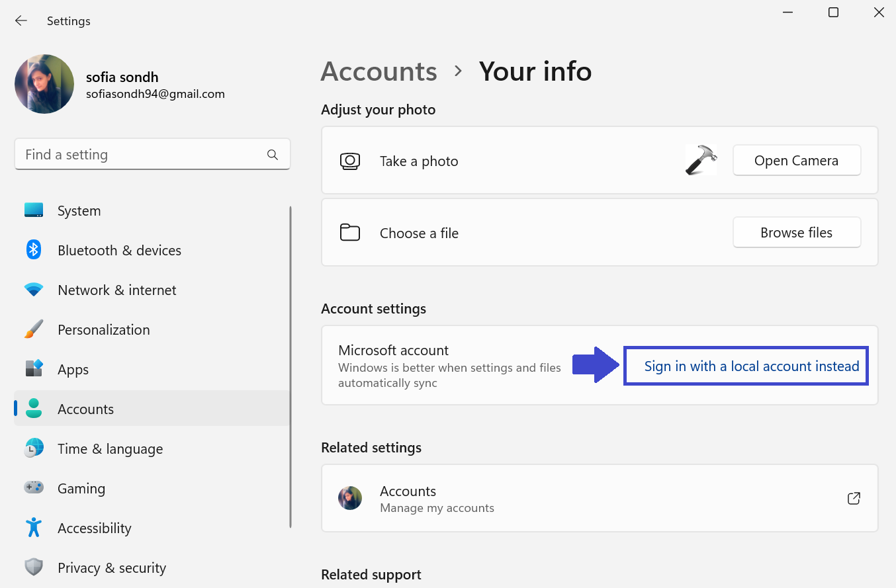The width and height of the screenshot is (896, 588).
Task: Focus the Find a setting search box
Action: [142, 155]
